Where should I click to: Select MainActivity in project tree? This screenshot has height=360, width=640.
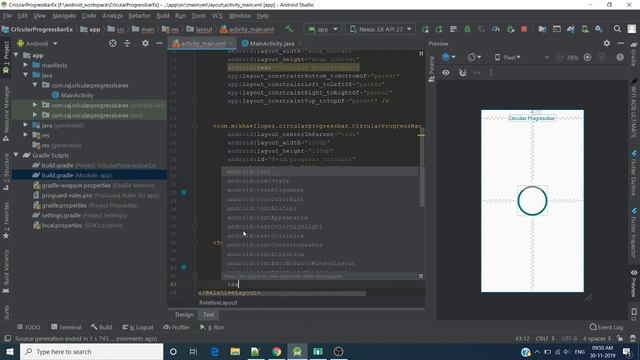(x=77, y=95)
